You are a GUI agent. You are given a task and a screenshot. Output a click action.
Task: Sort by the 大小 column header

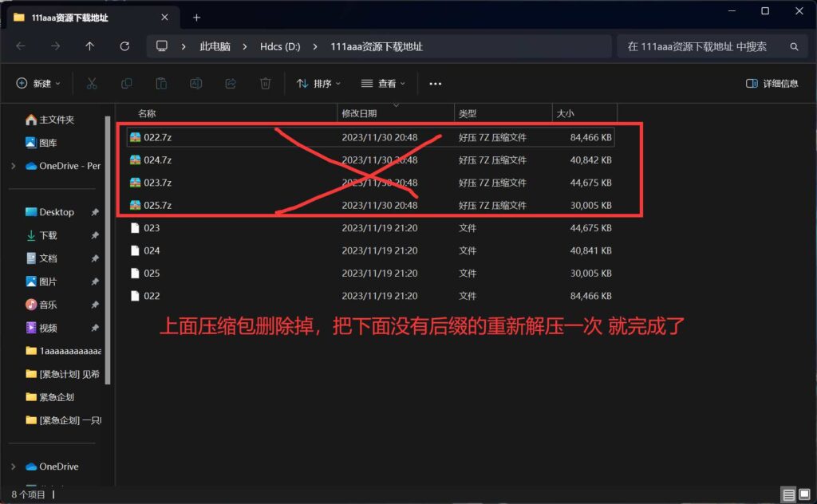click(x=565, y=113)
